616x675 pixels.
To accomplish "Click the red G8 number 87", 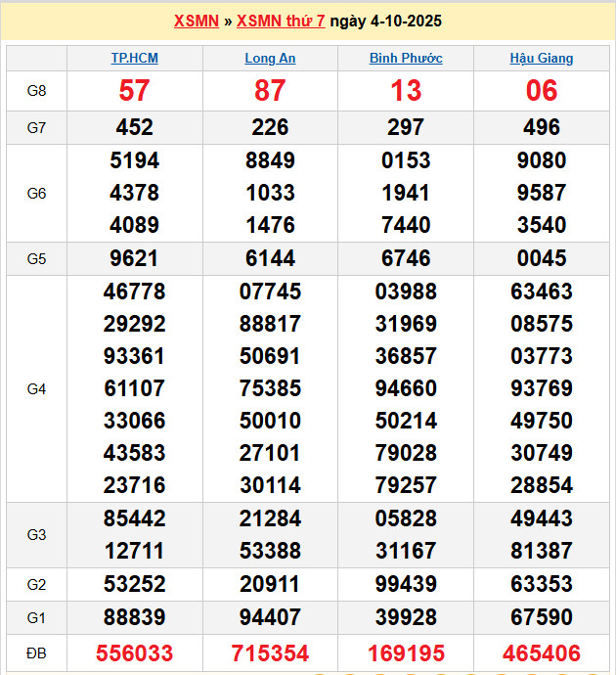I will [x=270, y=91].
